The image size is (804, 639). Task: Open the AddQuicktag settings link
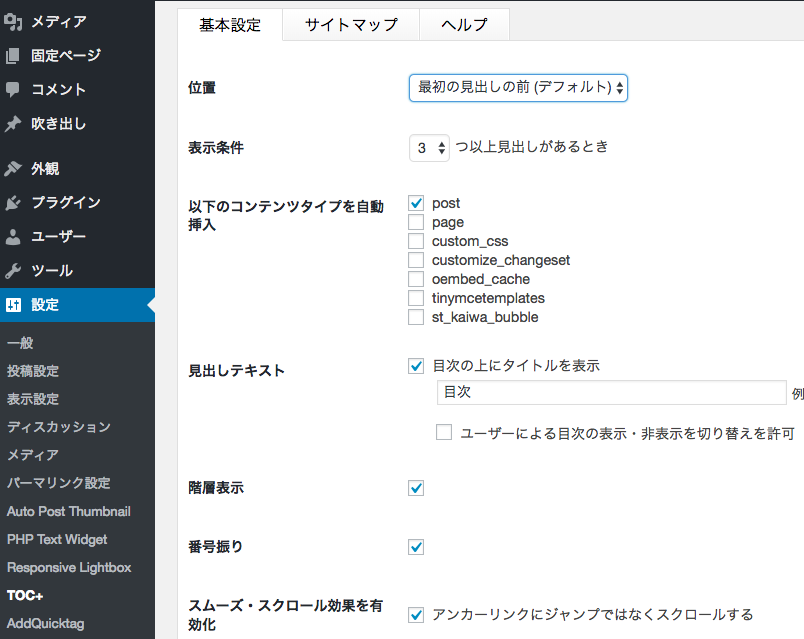click(x=46, y=624)
